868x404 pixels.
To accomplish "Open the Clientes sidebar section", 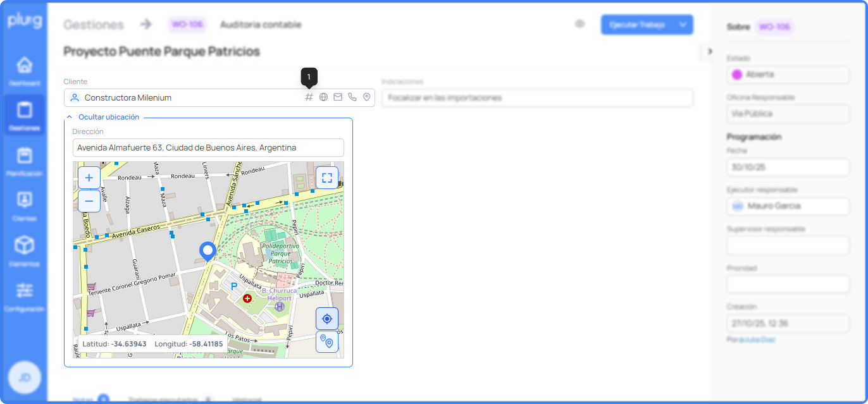I will [x=24, y=206].
